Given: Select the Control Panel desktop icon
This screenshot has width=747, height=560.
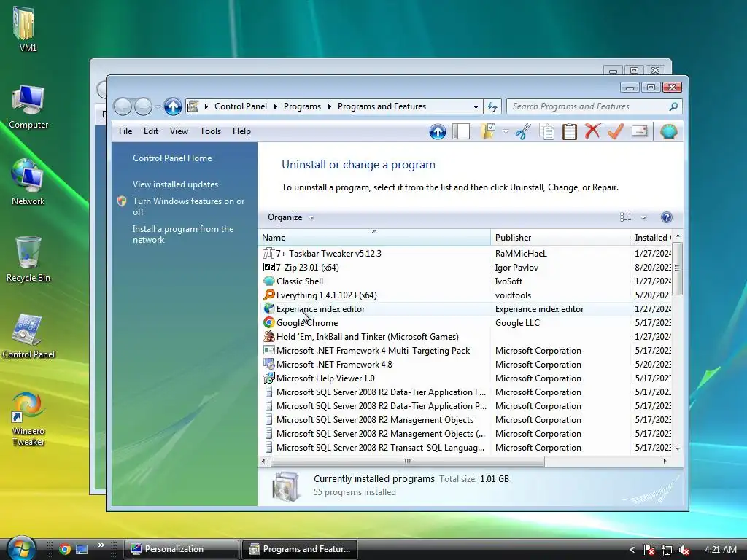Looking at the screenshot, I should point(28,335).
